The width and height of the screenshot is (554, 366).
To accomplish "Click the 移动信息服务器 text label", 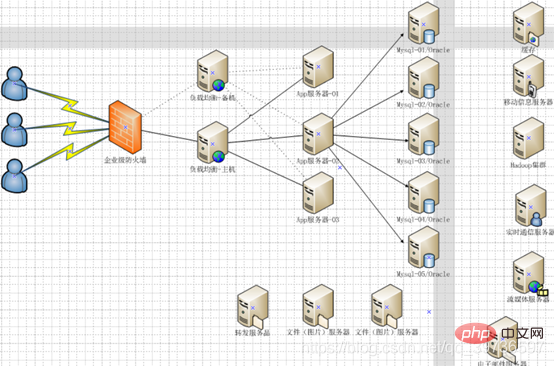I will 528,102.
